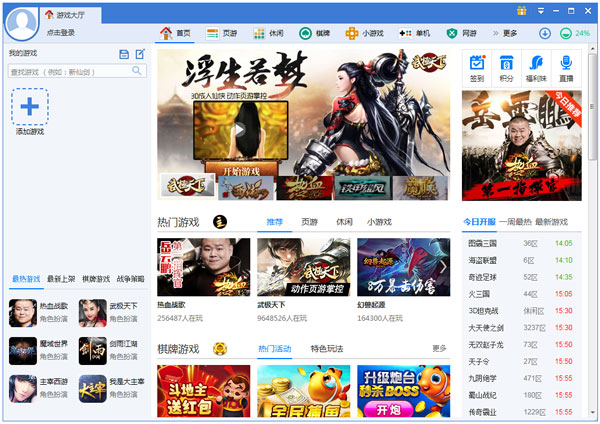The height and width of the screenshot is (424, 600).
Task: Select the 最热游戏 sidebar tab
Action: (x=26, y=279)
